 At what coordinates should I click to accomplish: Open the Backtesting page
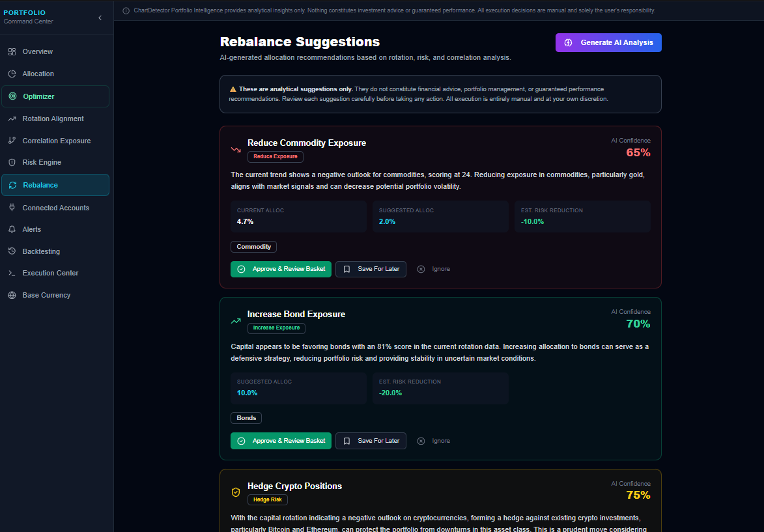point(55,251)
